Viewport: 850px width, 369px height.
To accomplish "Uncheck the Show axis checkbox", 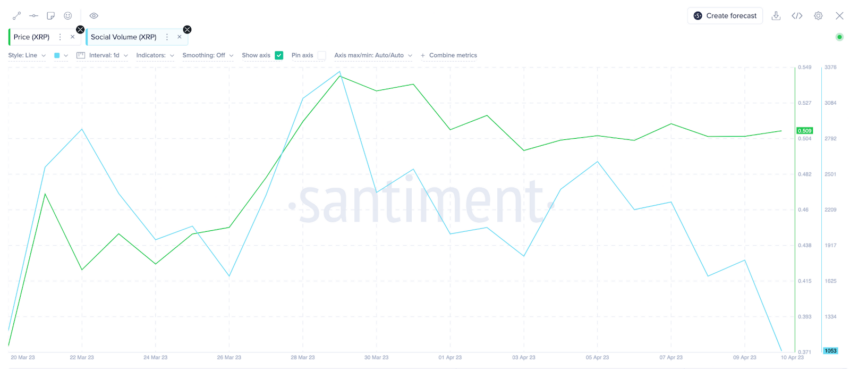I will pos(279,55).
